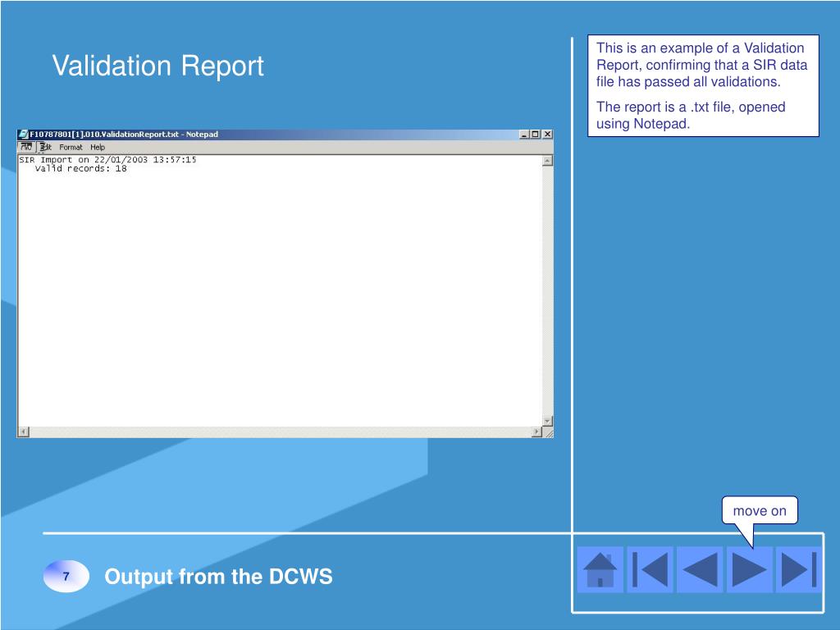Open the Help menu in Notepad

point(98,148)
